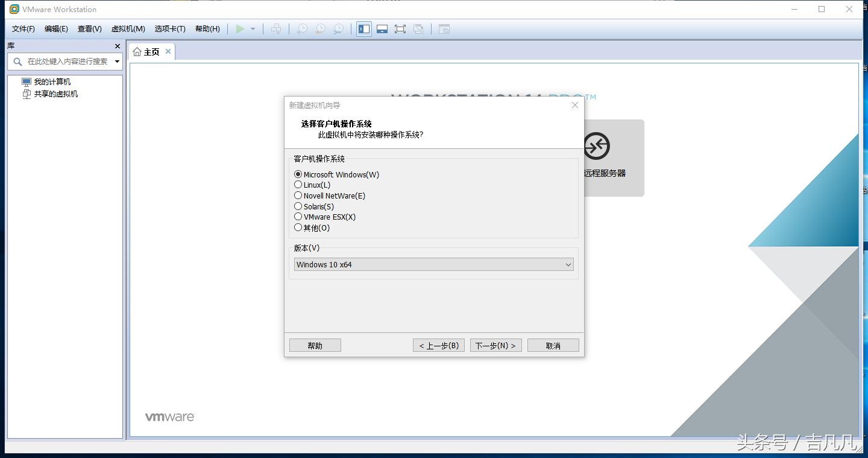Enter full screen mode icon
Screen dimensions: 868x458
click(400, 28)
